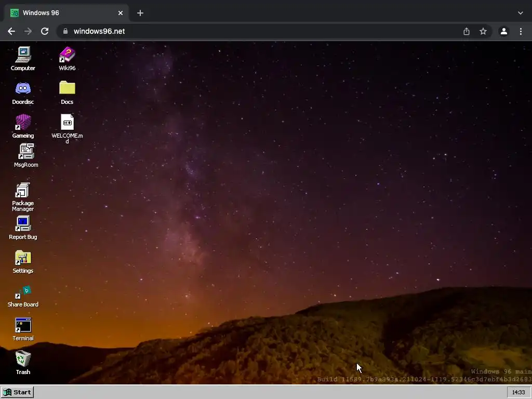The width and height of the screenshot is (532, 399).
Task: Close the Windows 96 tab
Action: coord(121,13)
